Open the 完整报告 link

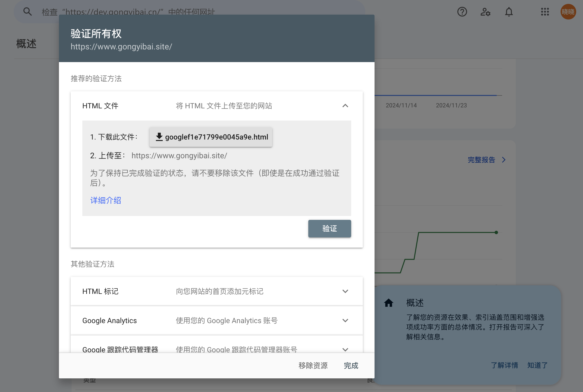pos(481,160)
